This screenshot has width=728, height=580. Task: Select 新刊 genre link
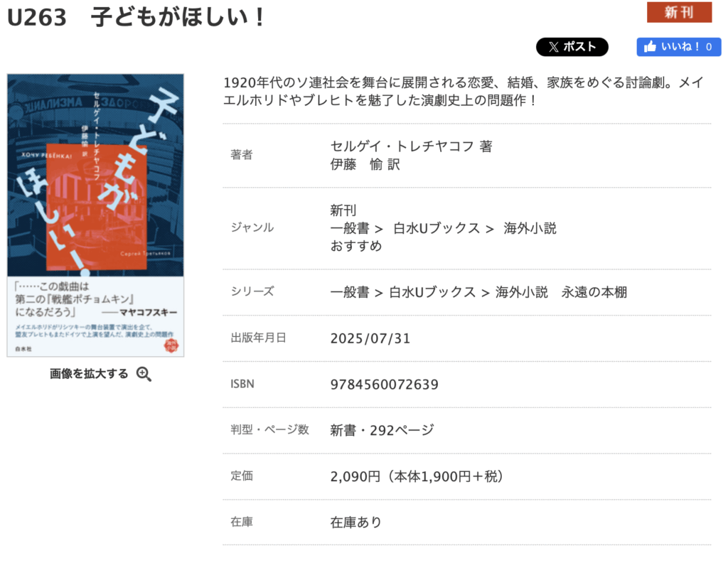point(343,210)
